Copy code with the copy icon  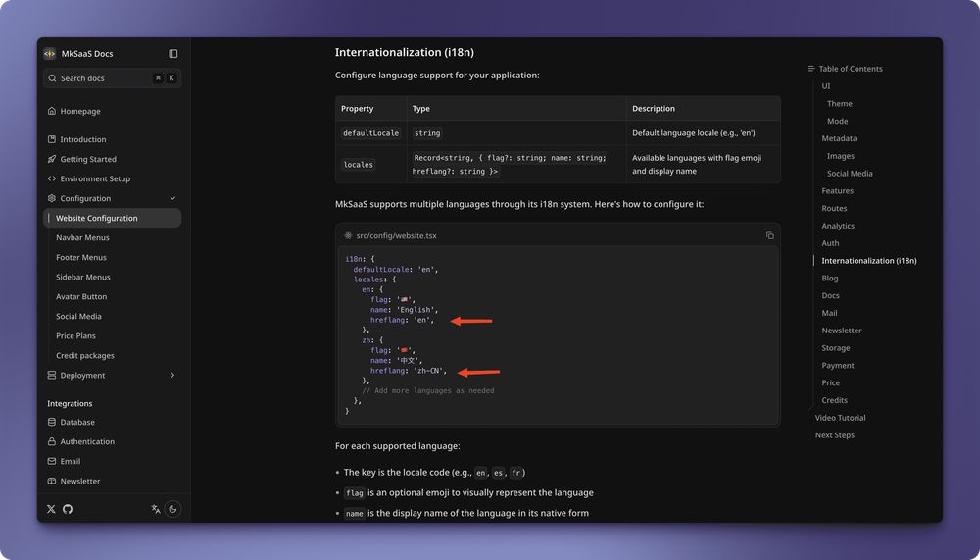(770, 236)
